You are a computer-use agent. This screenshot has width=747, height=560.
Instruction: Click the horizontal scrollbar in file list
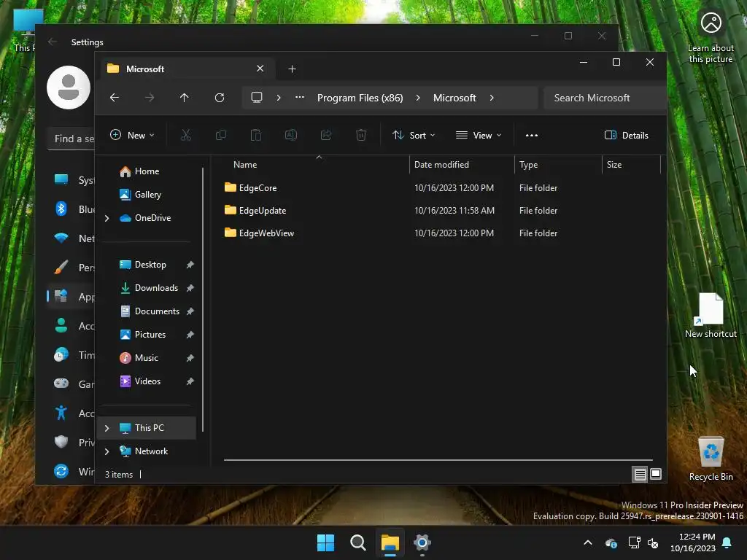438,460
